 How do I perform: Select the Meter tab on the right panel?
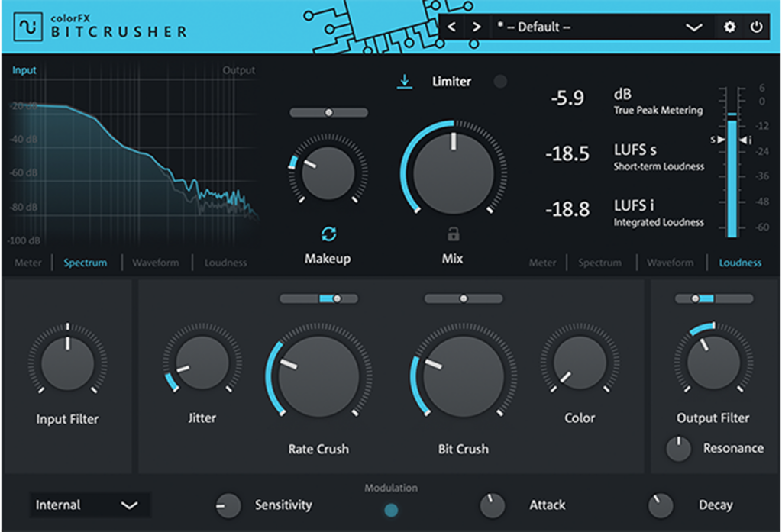click(542, 263)
